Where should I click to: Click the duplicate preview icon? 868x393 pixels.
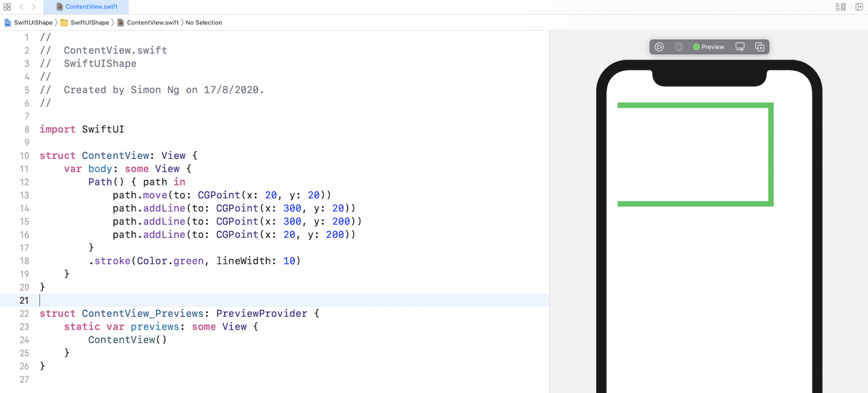[760, 47]
